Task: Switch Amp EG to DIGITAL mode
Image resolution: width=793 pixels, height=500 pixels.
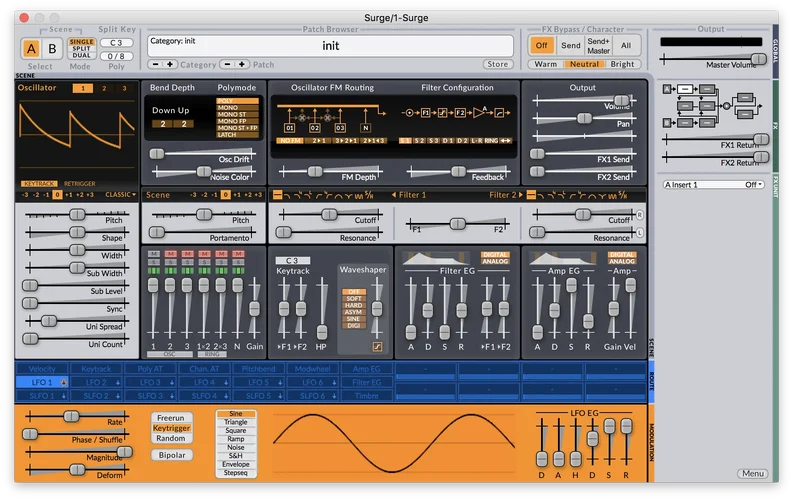Action: click(622, 255)
